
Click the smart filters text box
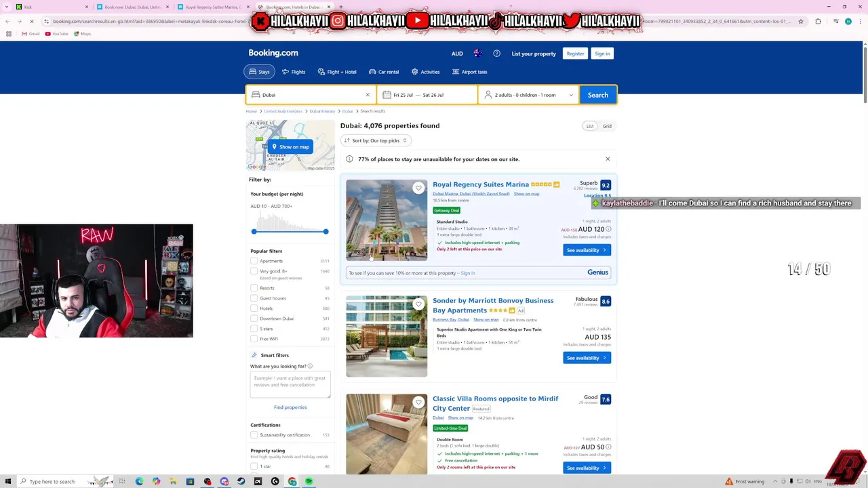290,384
